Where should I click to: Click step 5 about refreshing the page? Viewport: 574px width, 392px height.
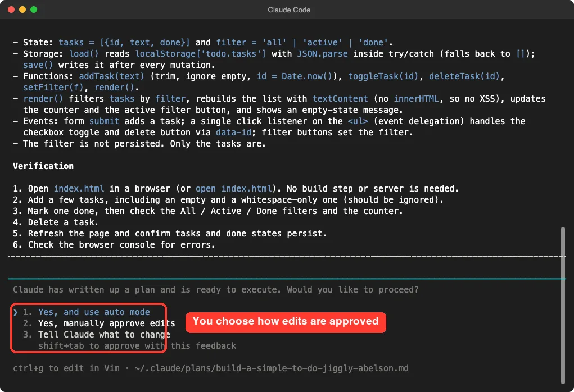click(x=170, y=233)
